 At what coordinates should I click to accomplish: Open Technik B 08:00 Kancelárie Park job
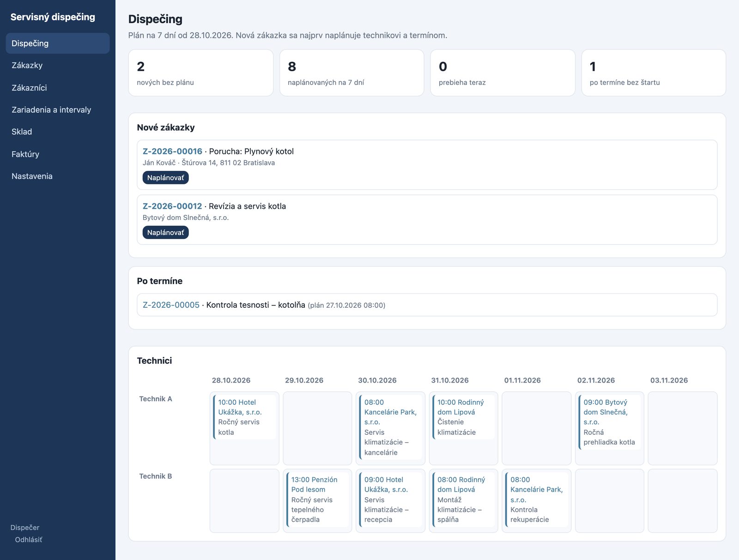[x=536, y=499]
